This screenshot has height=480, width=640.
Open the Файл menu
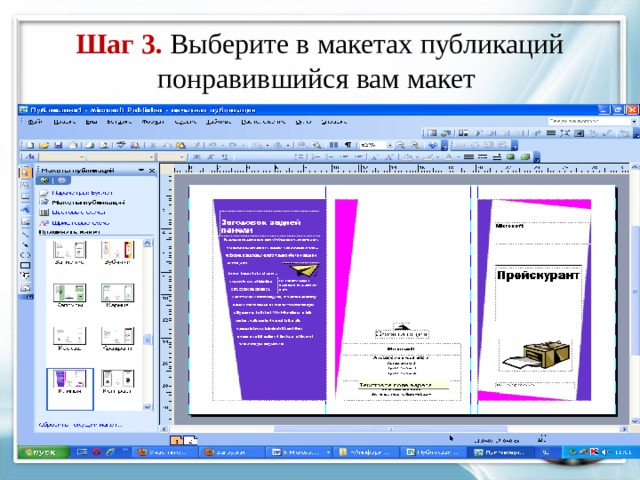[35, 122]
